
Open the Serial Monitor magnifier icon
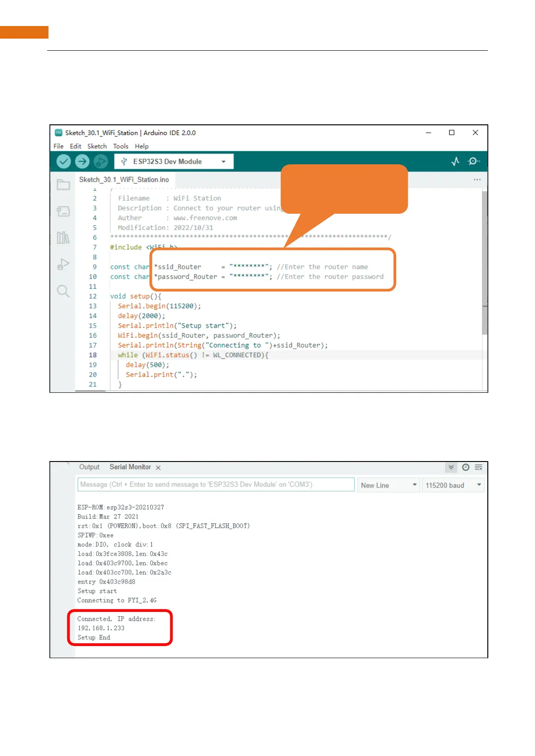(473, 161)
